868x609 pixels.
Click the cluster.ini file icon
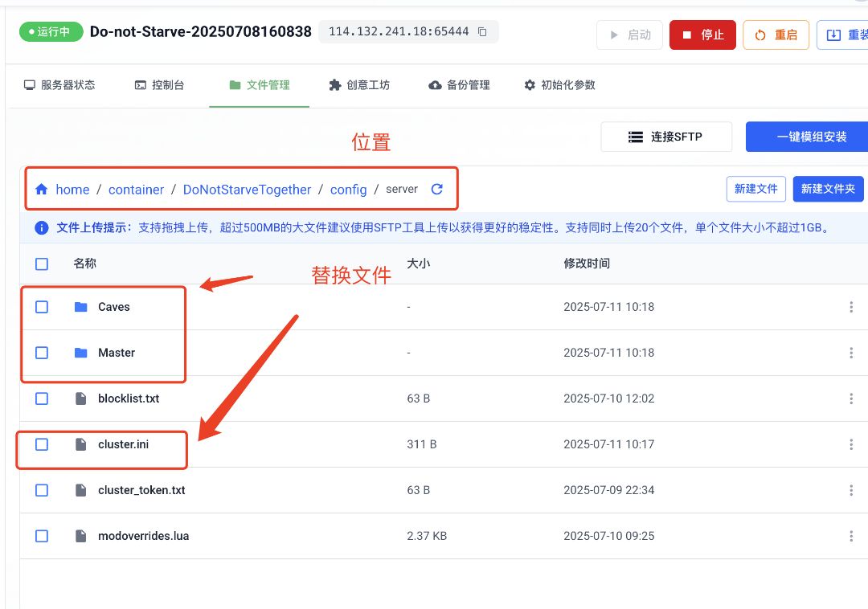coord(81,444)
